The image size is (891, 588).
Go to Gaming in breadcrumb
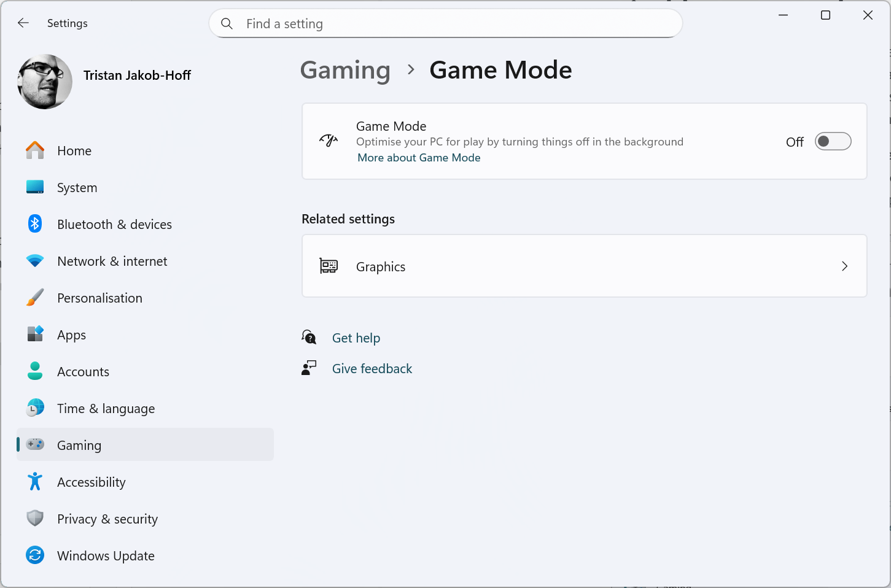coord(345,71)
